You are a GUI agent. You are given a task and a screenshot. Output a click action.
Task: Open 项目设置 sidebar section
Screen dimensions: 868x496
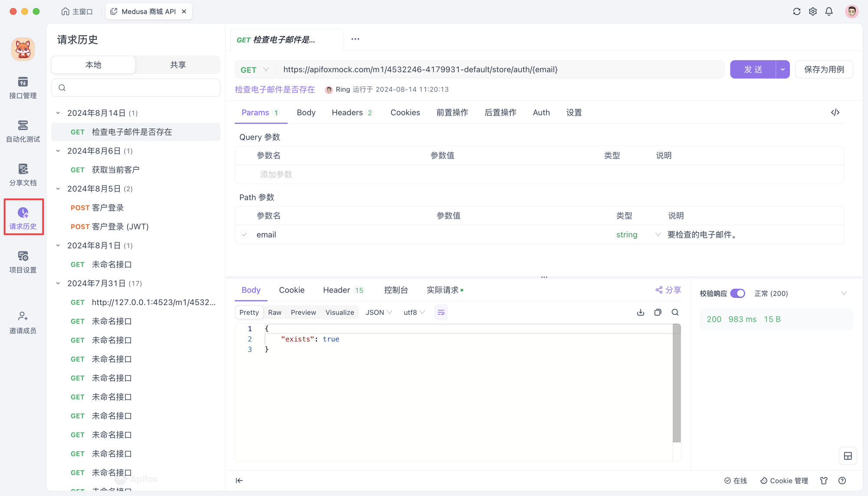click(x=23, y=262)
